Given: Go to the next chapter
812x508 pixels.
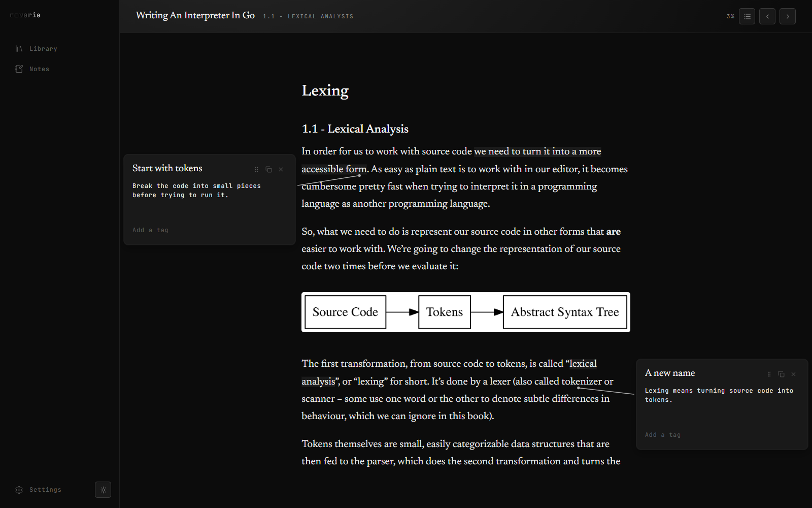Looking at the screenshot, I should click(788, 16).
